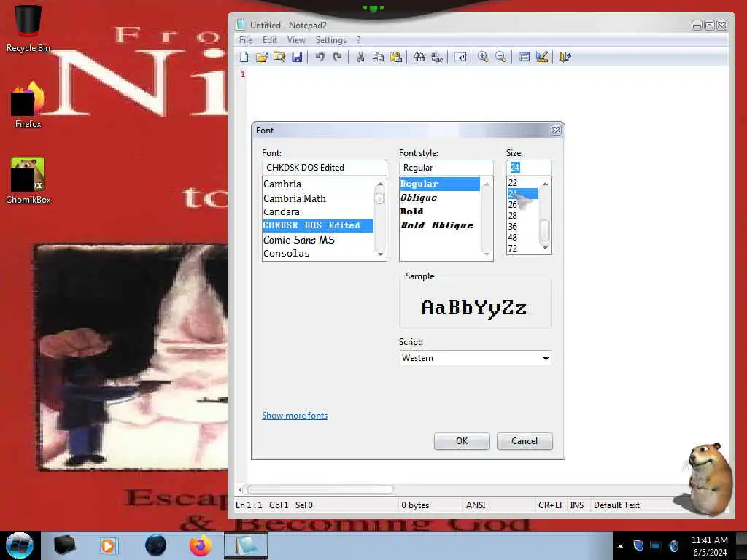747x560 pixels.
Task: Open the Windows Start orb
Action: pyautogui.click(x=20, y=545)
